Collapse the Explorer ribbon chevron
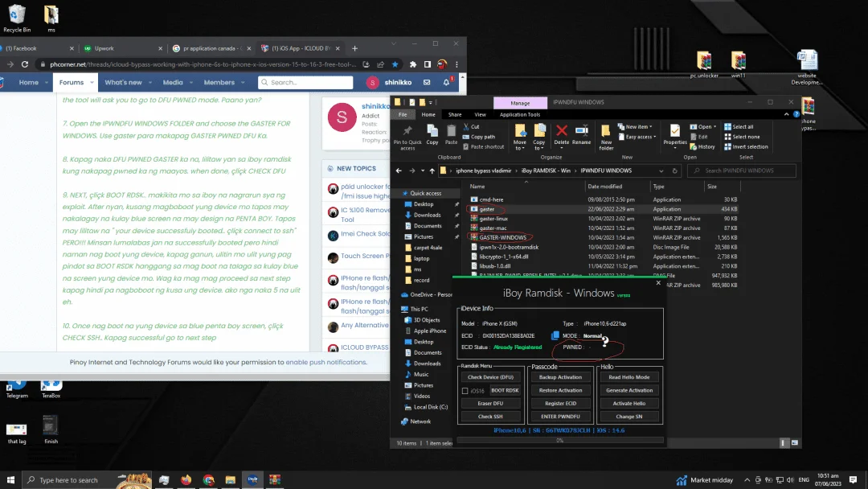Viewport: 868px width, 489px height. [787, 115]
